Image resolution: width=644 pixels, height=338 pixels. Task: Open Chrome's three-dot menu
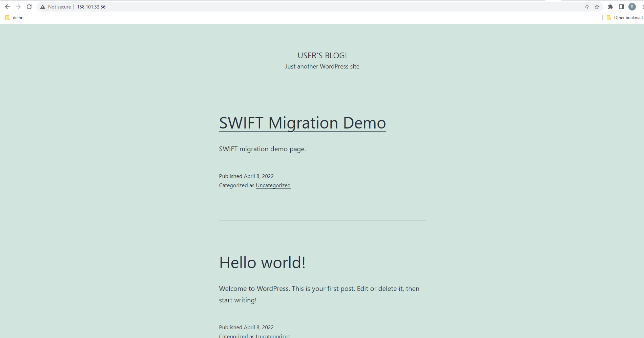[x=642, y=7]
